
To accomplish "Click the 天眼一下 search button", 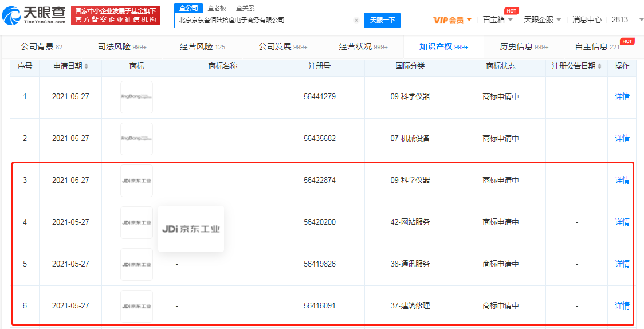I will 382,20.
